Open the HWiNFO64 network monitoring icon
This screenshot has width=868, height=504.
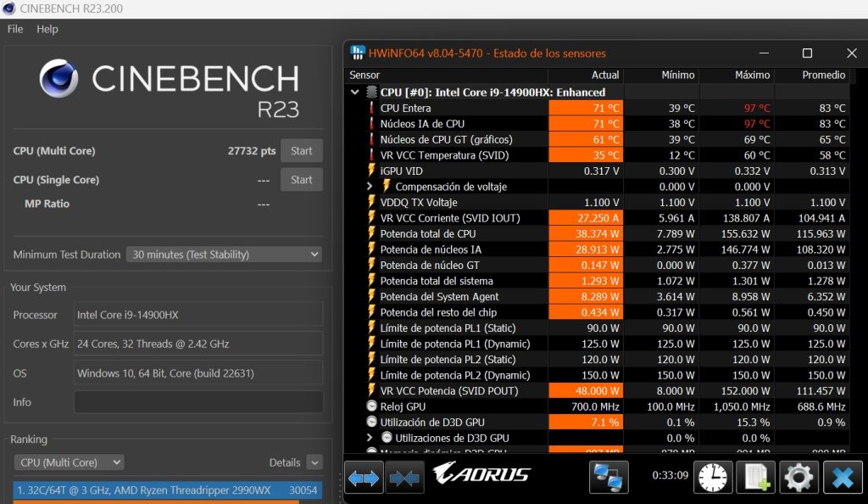pyautogui.click(x=609, y=477)
